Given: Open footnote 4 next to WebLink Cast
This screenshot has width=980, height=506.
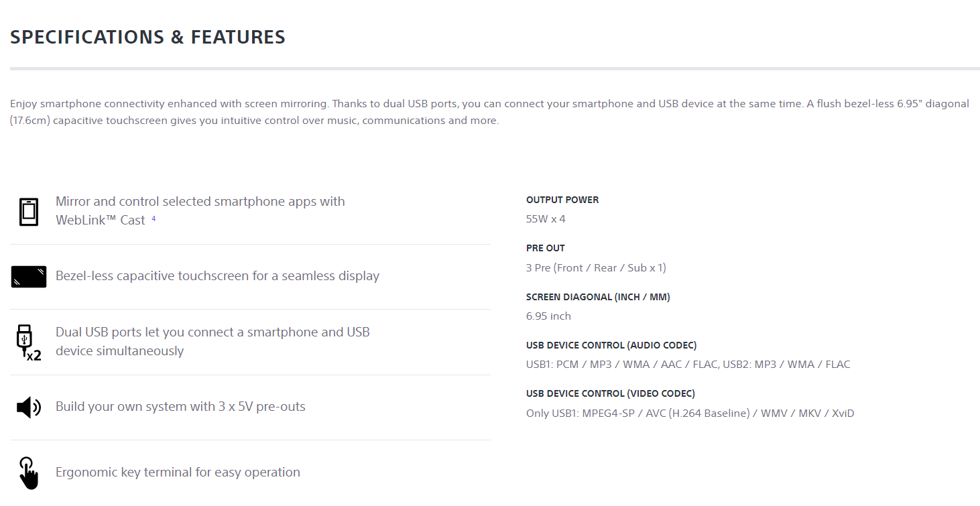Looking at the screenshot, I should pos(154,218).
